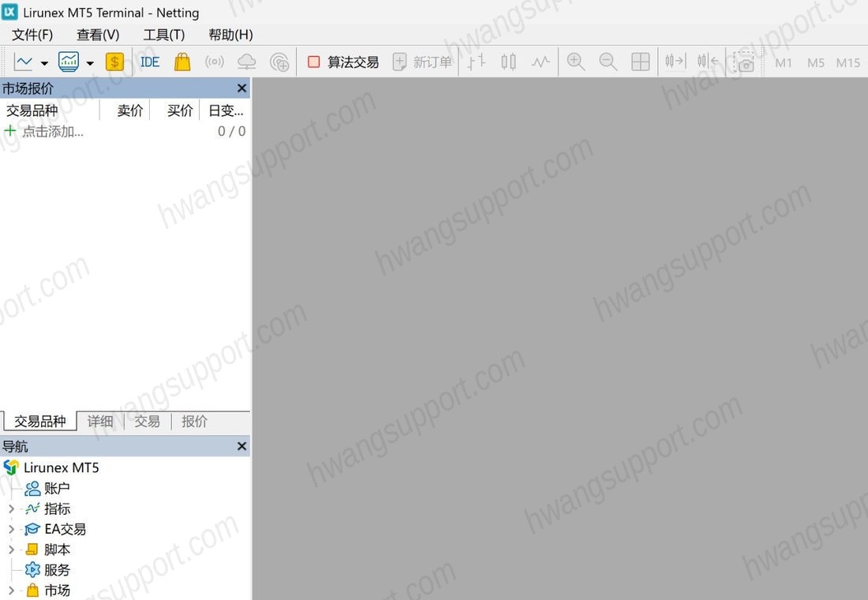Click the signals broadcast icon
Image resolution: width=868 pixels, height=600 pixels.
(x=214, y=62)
